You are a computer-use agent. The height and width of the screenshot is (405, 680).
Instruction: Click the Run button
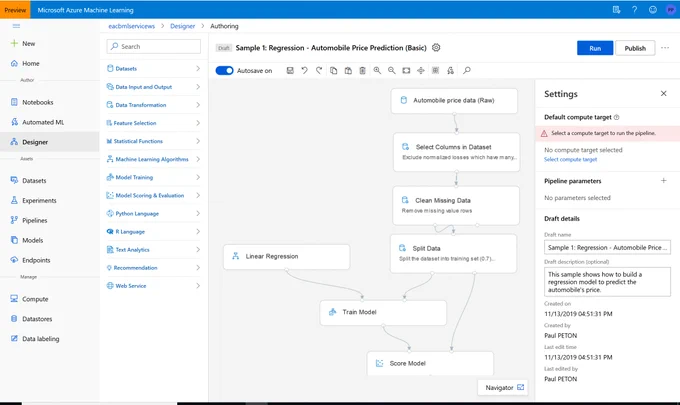595,48
